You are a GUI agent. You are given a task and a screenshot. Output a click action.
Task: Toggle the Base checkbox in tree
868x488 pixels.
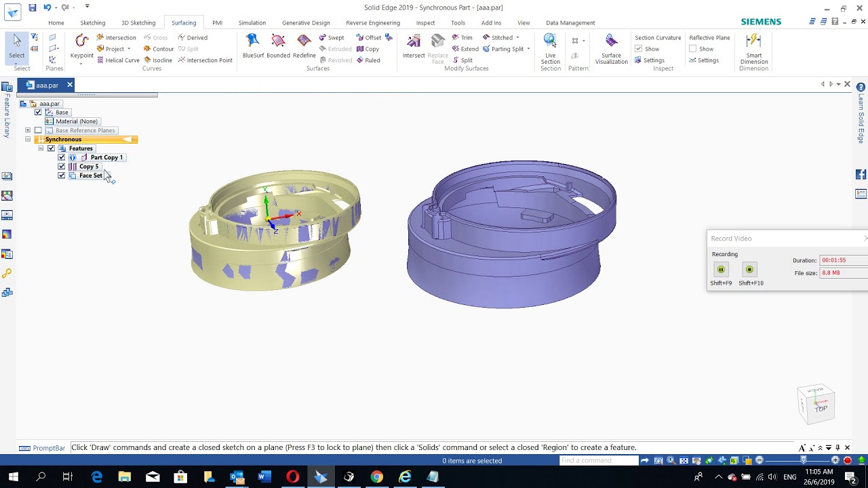38,113
